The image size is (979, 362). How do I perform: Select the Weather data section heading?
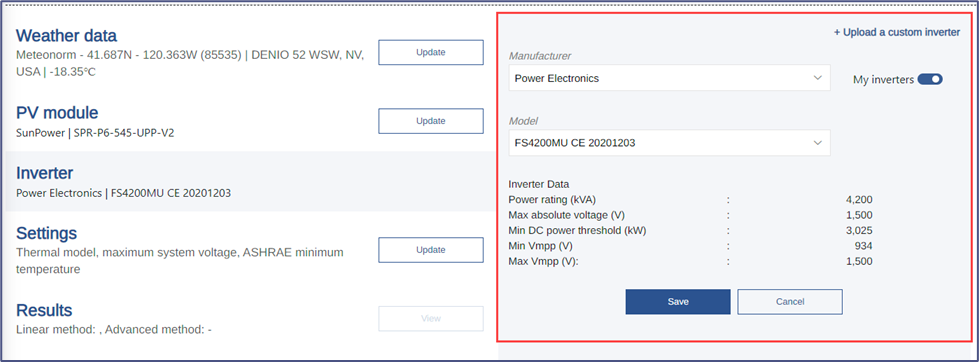pyautogui.click(x=66, y=36)
